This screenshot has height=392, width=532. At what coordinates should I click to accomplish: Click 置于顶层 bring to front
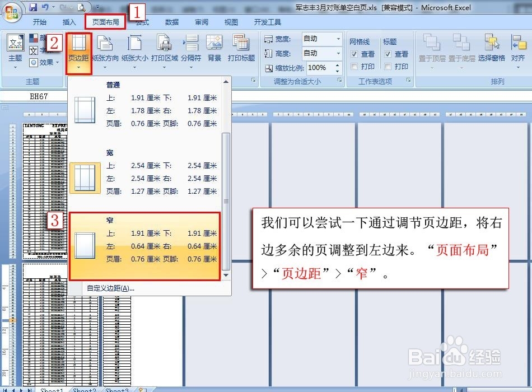(x=432, y=52)
